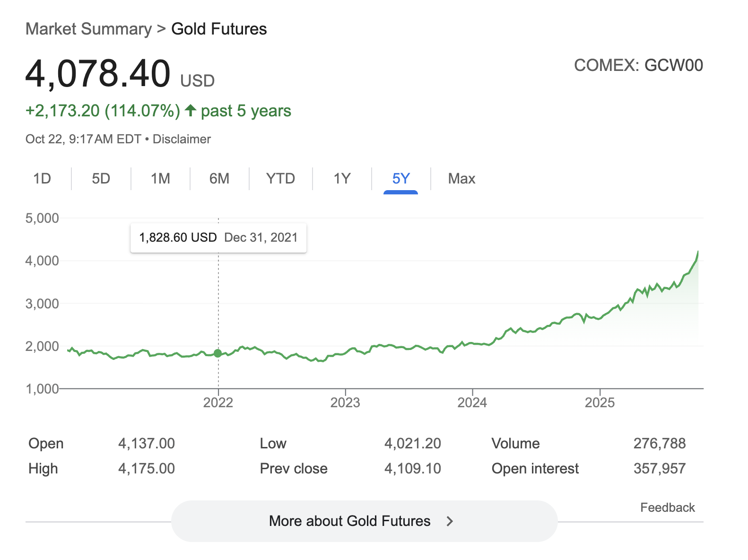Screen dimensions: 748x560
Task: Click the Feedback link
Action: pos(667,507)
